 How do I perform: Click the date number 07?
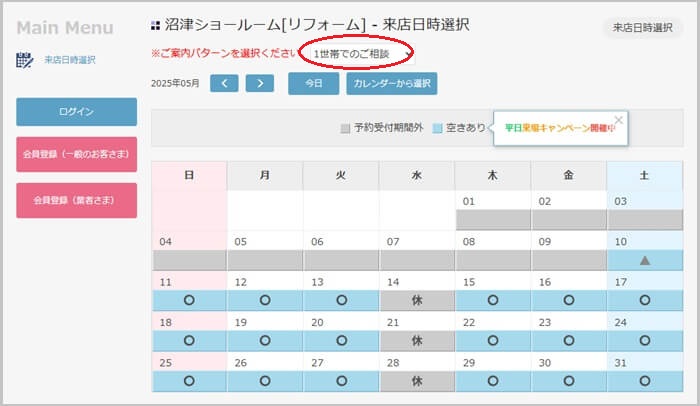(393, 242)
